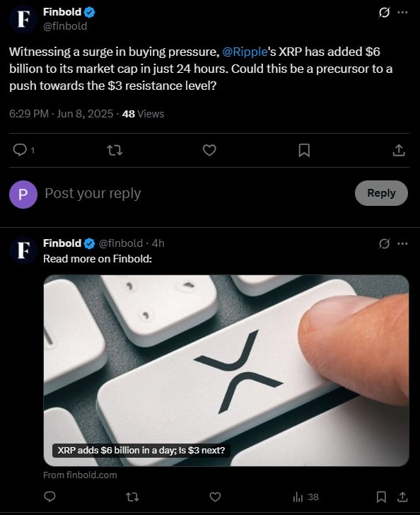Repost the 'Read more on Finbold' reply
Image resolution: width=420 pixels, height=515 pixels.
132,497
